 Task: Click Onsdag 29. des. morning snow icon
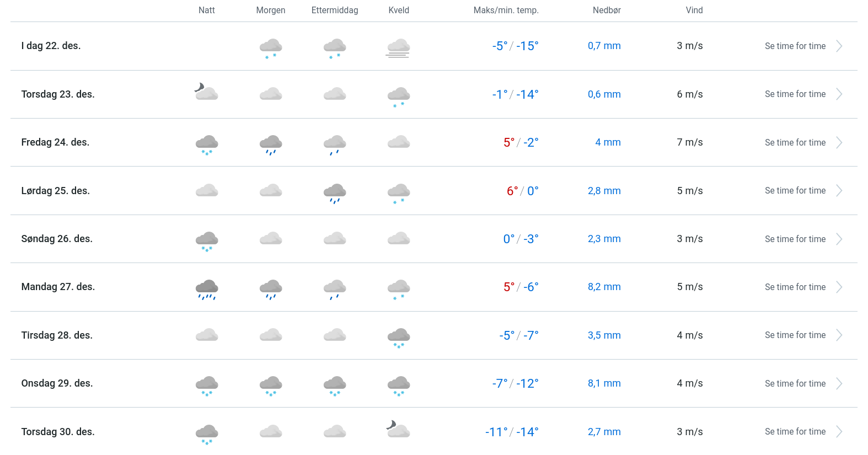point(271,386)
